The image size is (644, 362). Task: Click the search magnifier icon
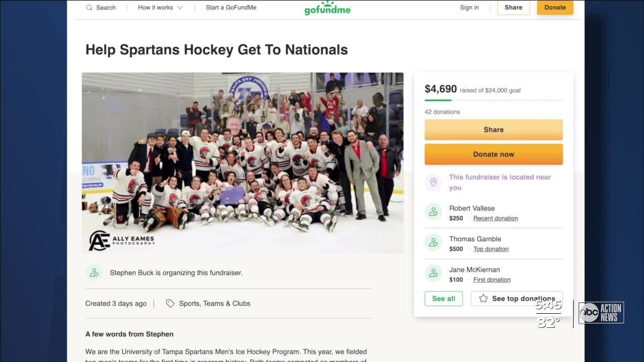point(90,8)
